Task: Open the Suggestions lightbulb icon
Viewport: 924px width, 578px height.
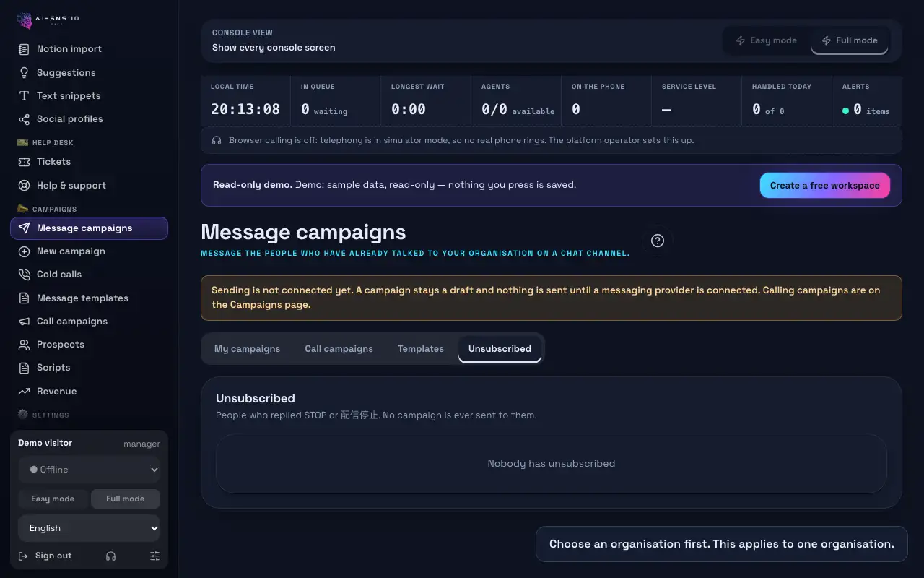Action: click(25, 73)
